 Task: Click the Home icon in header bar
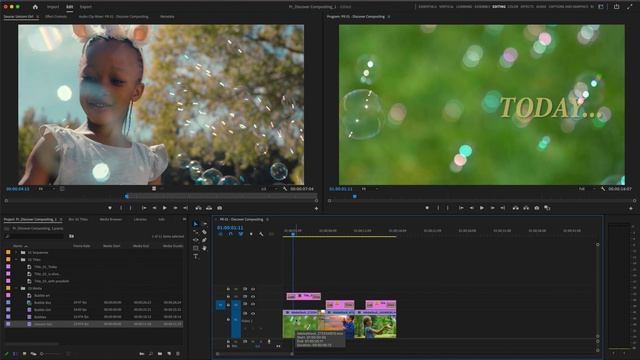(35, 7)
